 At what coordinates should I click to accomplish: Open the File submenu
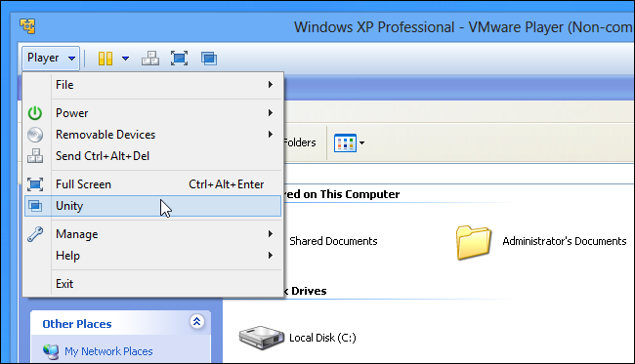tap(152, 85)
